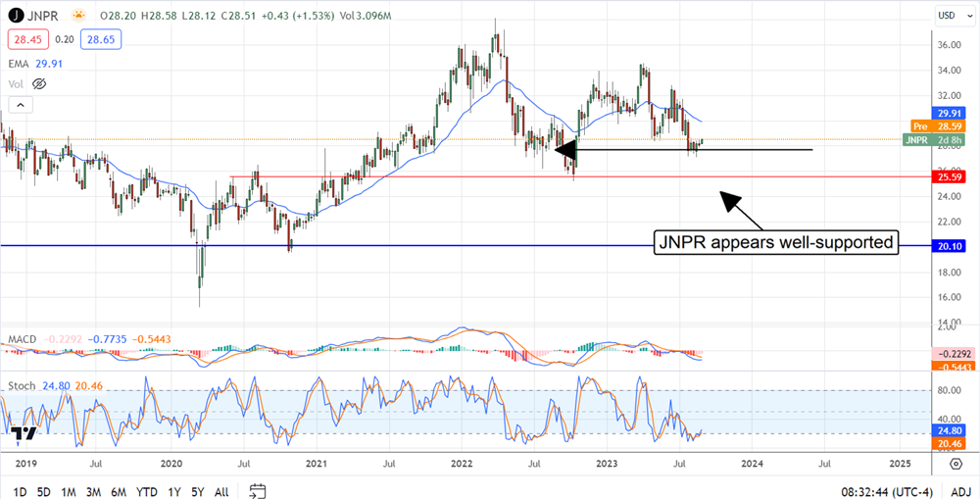Viewport: 980px width, 499px height.
Task: Click the TradingView logo on the chart
Action: point(24,433)
